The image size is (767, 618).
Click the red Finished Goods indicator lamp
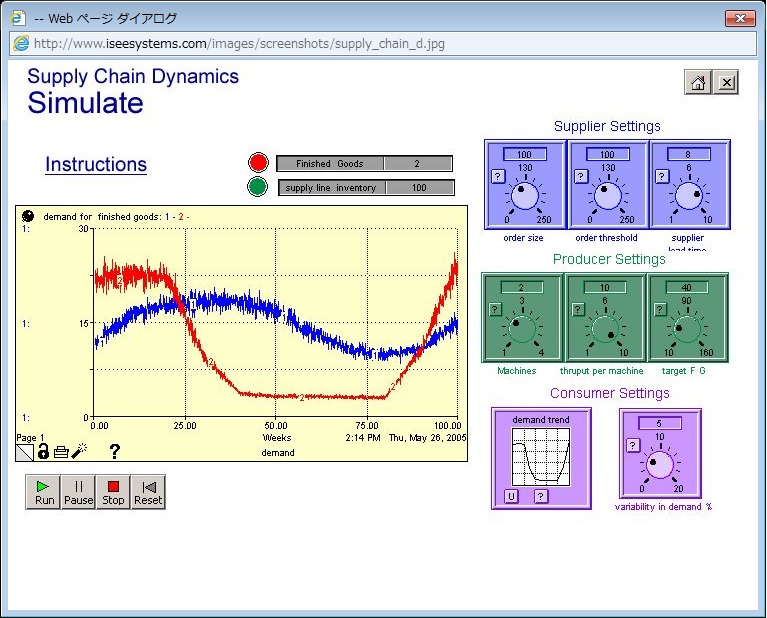tap(259, 163)
